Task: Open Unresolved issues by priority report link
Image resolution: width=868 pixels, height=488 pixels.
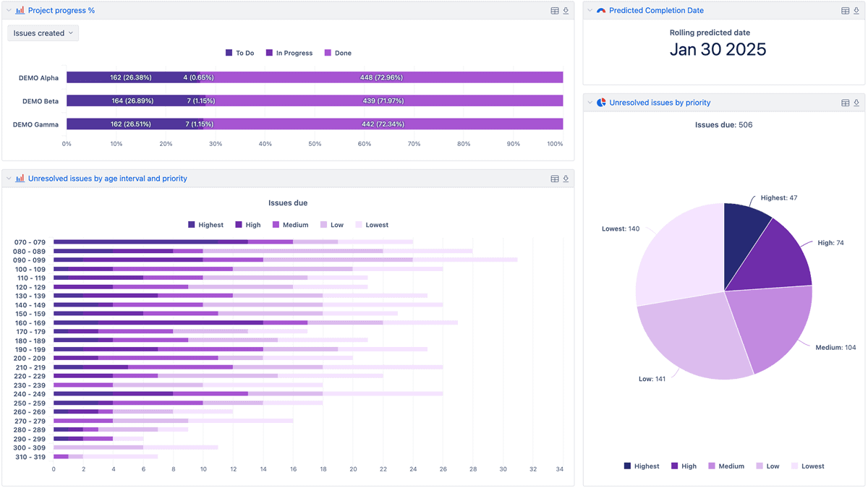Action: point(660,103)
